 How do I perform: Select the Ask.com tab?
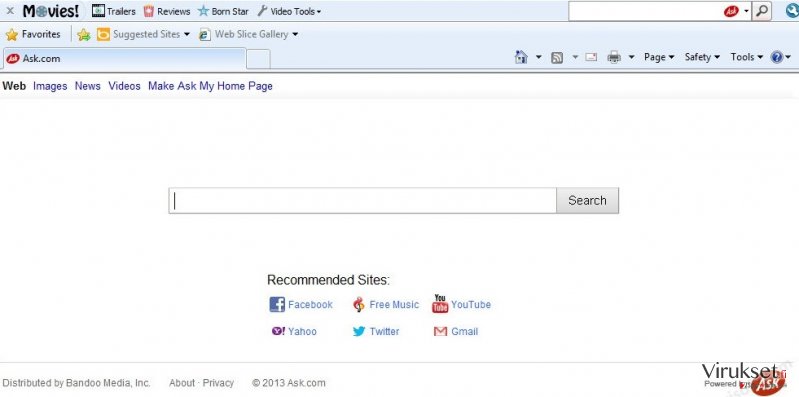click(125, 59)
